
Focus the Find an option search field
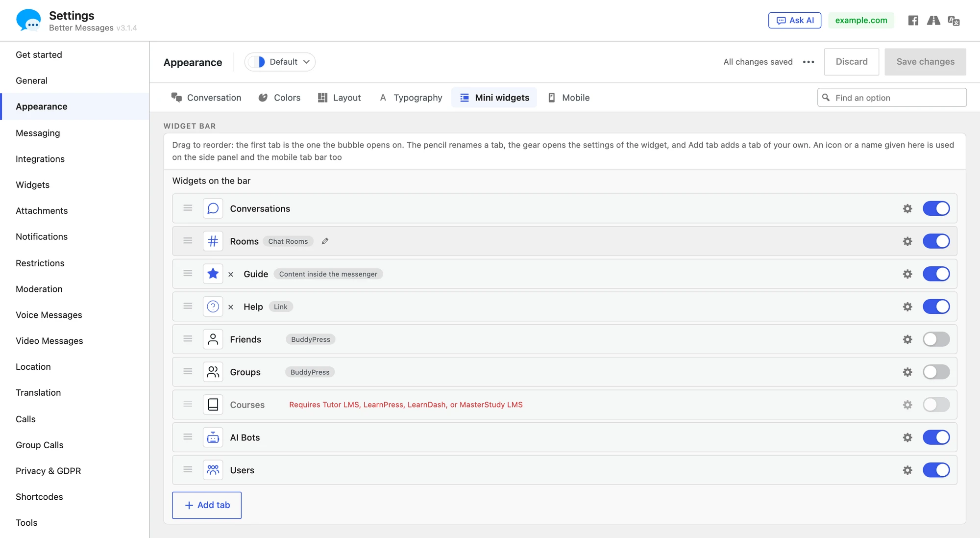(x=892, y=98)
